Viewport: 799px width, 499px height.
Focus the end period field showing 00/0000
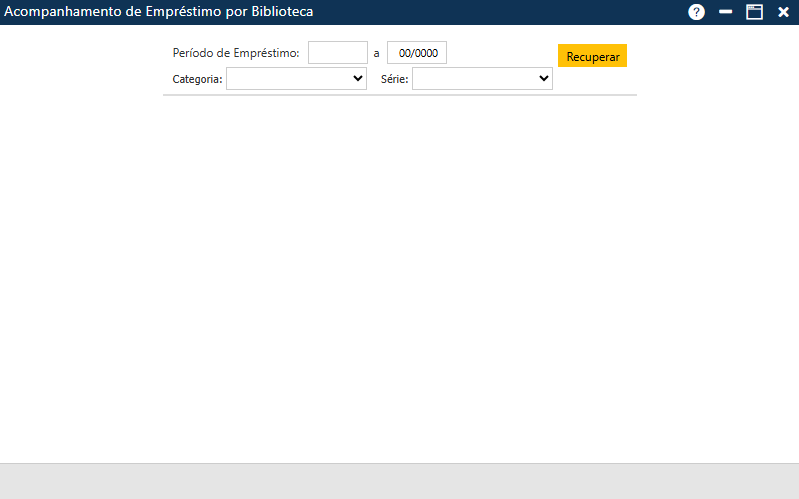416,53
